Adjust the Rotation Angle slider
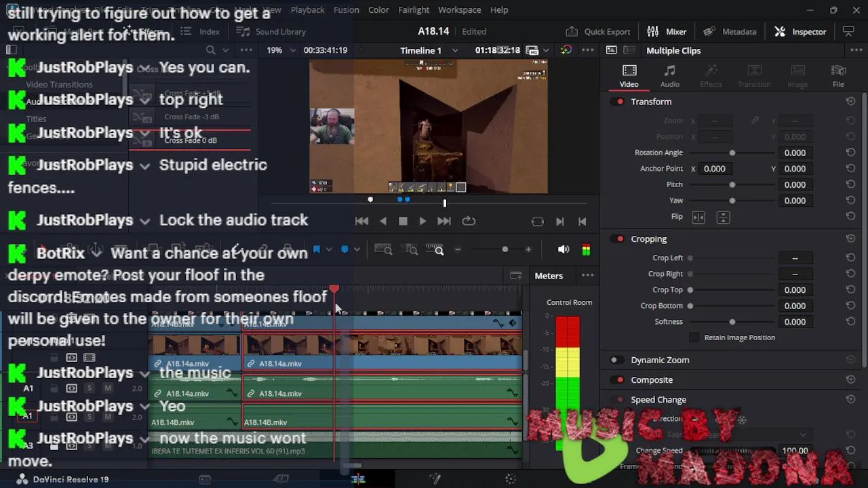The width and height of the screenshot is (868, 488). click(732, 153)
